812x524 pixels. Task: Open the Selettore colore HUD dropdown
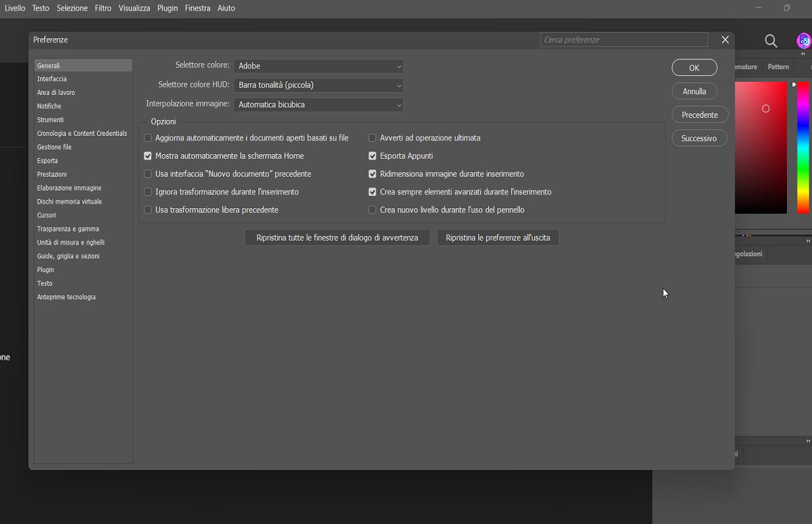click(x=319, y=85)
